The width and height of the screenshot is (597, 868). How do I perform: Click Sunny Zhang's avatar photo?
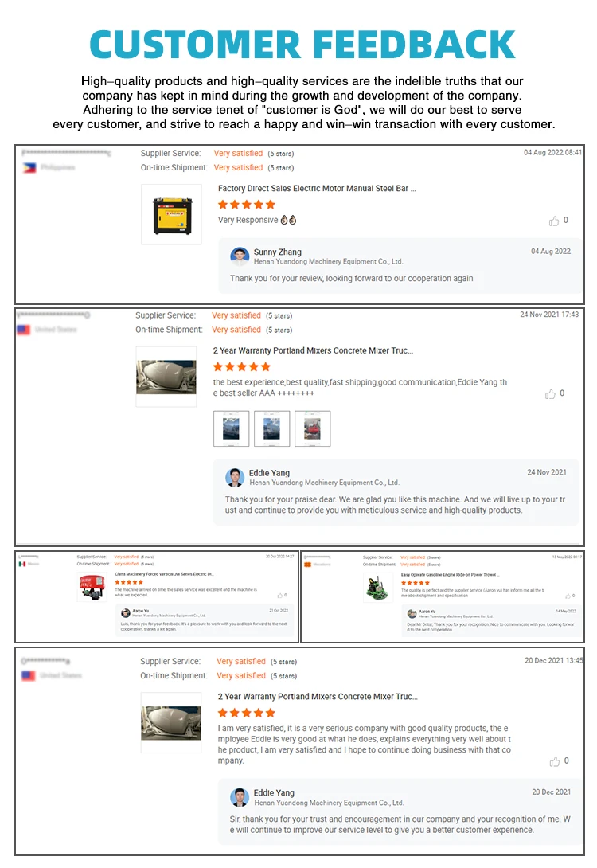[x=240, y=256]
